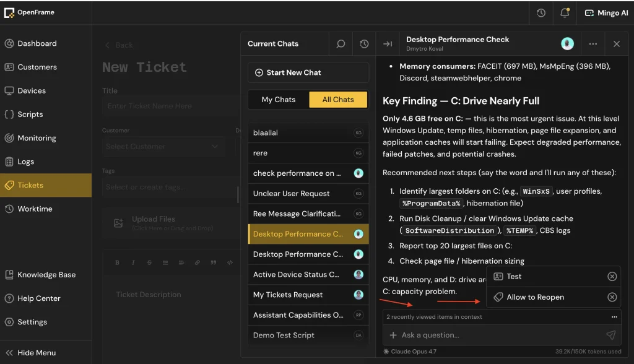Viewport: 634px width, 364px height.
Task: Toggle bold in ticket editor toolbar
Action: [117, 262]
